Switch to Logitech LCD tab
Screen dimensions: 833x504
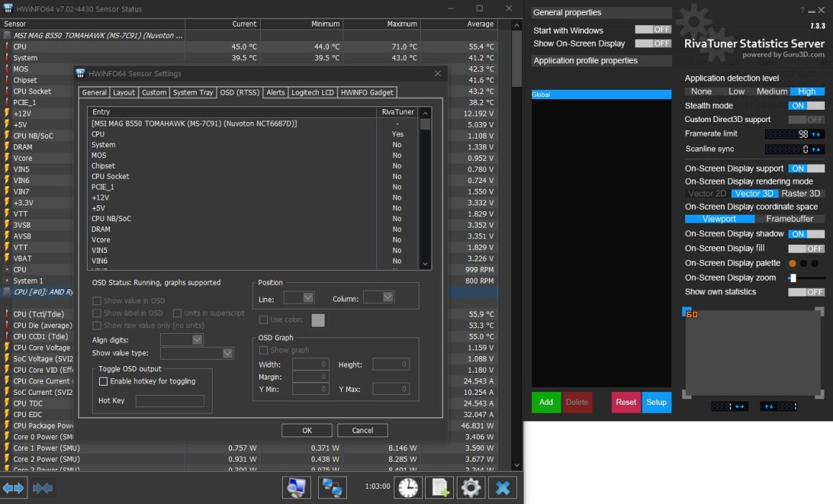point(312,93)
